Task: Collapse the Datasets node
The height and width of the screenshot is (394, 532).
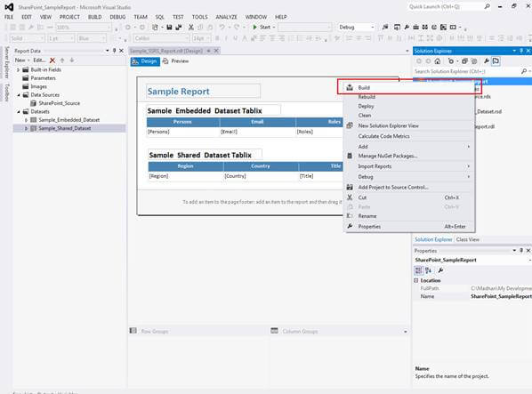Action: tap(19, 111)
